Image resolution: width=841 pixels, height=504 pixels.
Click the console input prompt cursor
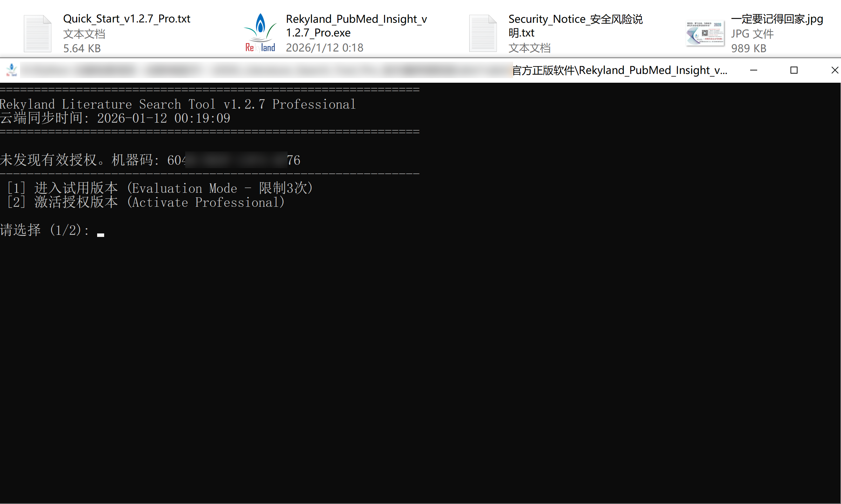pyautogui.click(x=101, y=234)
